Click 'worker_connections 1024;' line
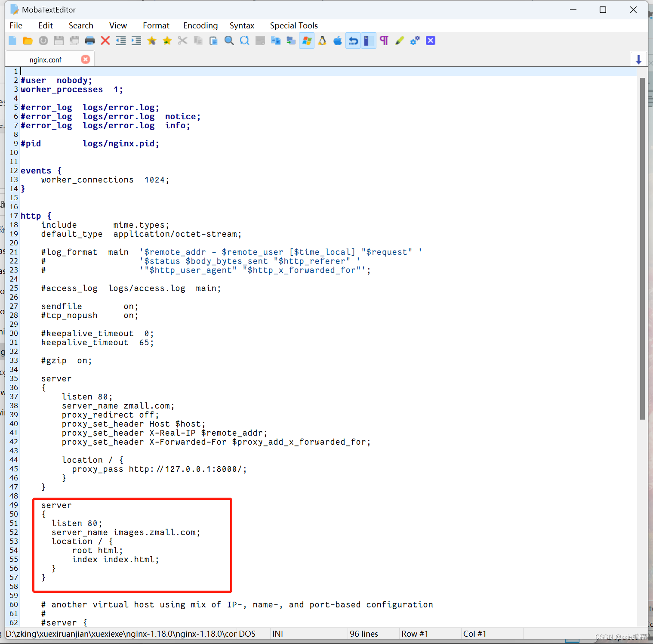Viewport: 653px width, 644px height. (105, 180)
